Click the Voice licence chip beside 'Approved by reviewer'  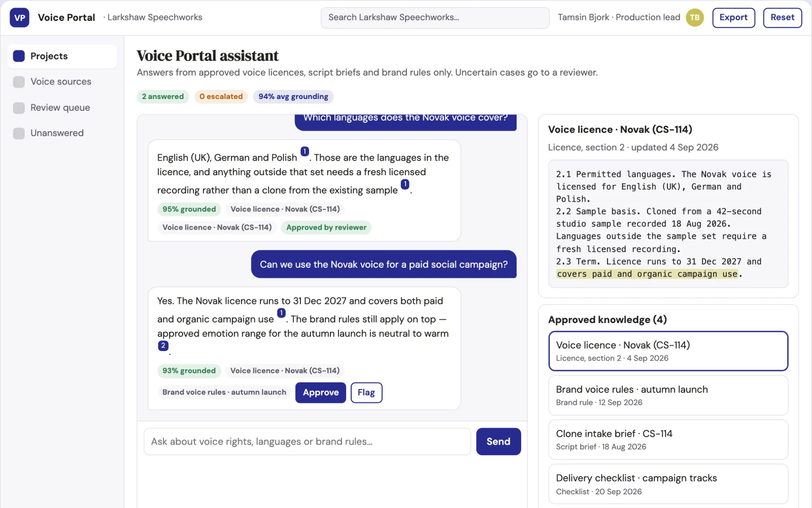217,228
